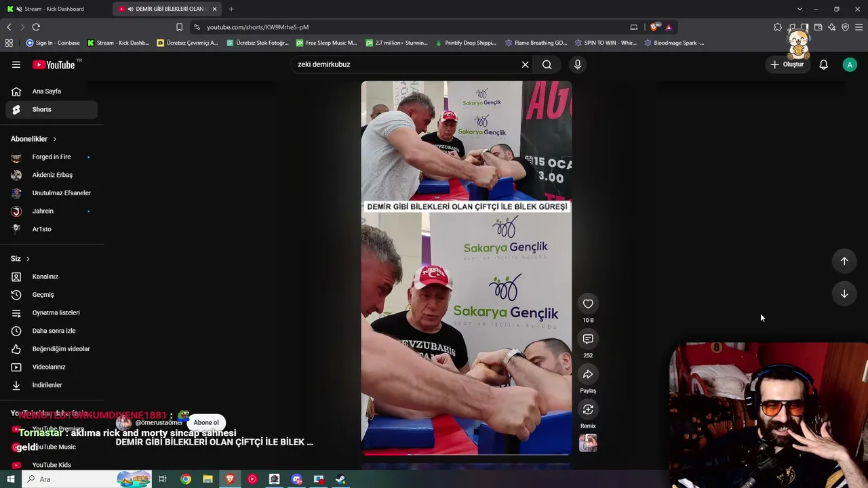Select Shorts in the sidebar
The image size is (868, 488).
(x=52, y=109)
